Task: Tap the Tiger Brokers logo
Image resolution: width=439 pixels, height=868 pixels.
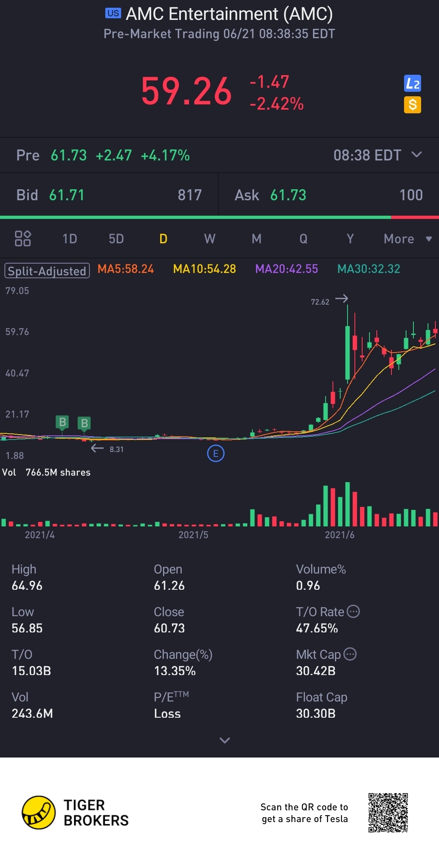Action: point(75,812)
